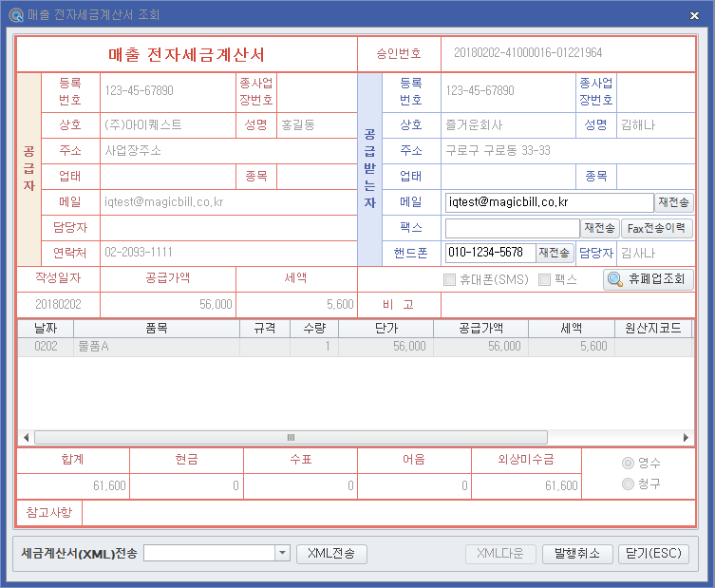Image resolution: width=715 pixels, height=588 pixels.
Task: Click the grid 공급가액 column header
Action: click(481, 329)
